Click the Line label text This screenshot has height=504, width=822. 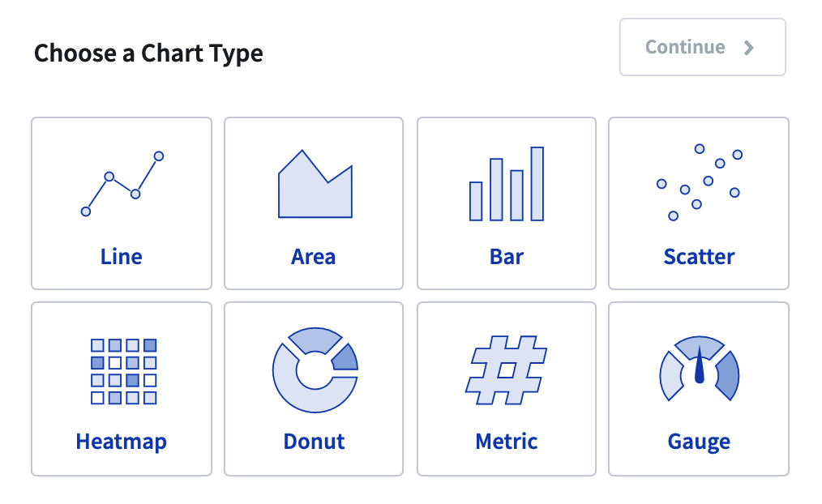pyautogui.click(x=121, y=256)
